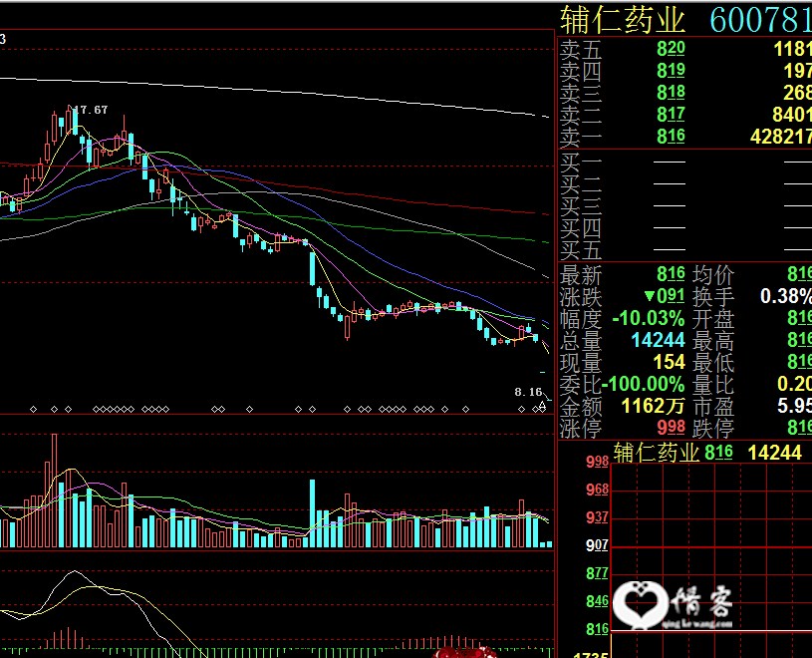Select the 现量 current volume 154

click(x=670, y=362)
